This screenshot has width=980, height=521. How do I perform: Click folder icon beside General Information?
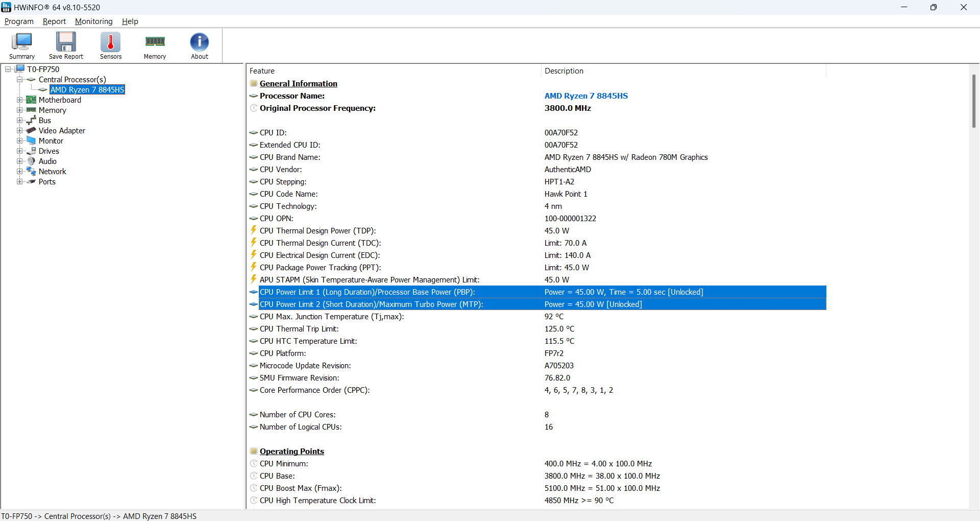(254, 83)
